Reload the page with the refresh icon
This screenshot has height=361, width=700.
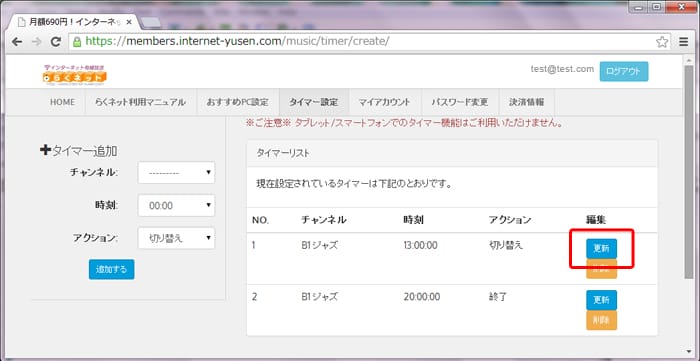point(56,42)
